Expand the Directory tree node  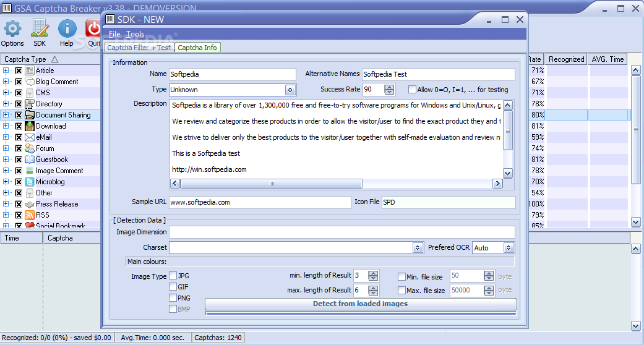pyautogui.click(x=6, y=104)
